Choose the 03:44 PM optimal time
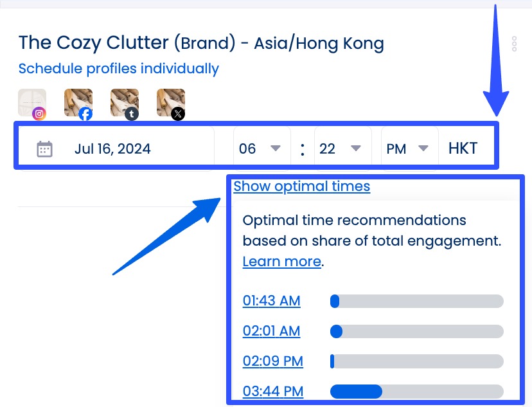This screenshot has height=407, width=532. coord(272,392)
